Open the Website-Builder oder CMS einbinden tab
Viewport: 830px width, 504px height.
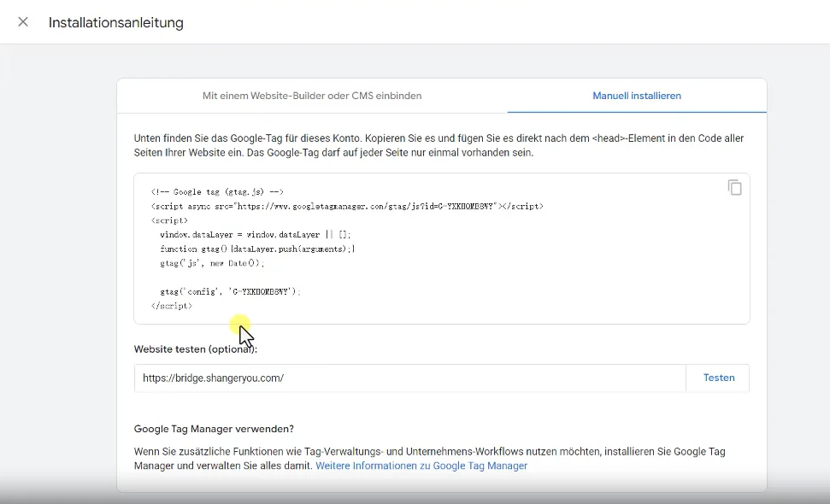(x=312, y=95)
